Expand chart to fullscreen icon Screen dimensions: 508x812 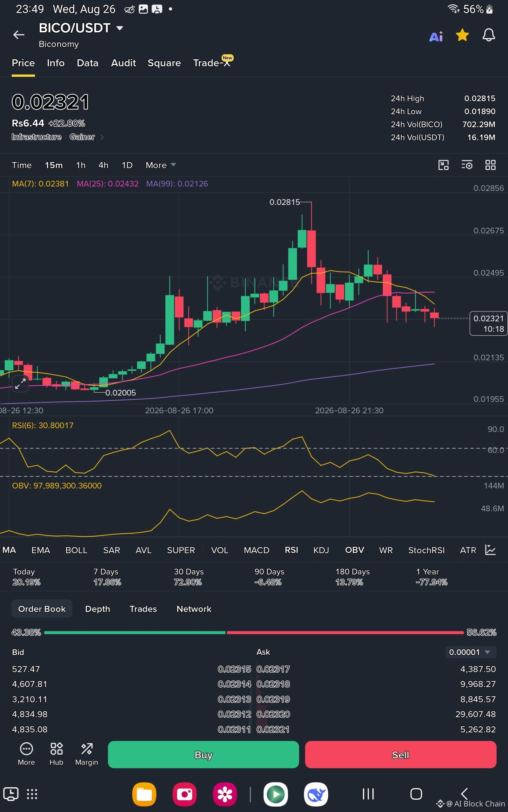[x=20, y=383]
